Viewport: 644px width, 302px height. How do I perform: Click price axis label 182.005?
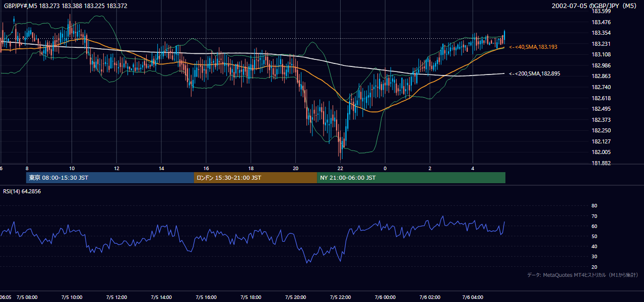(x=601, y=152)
